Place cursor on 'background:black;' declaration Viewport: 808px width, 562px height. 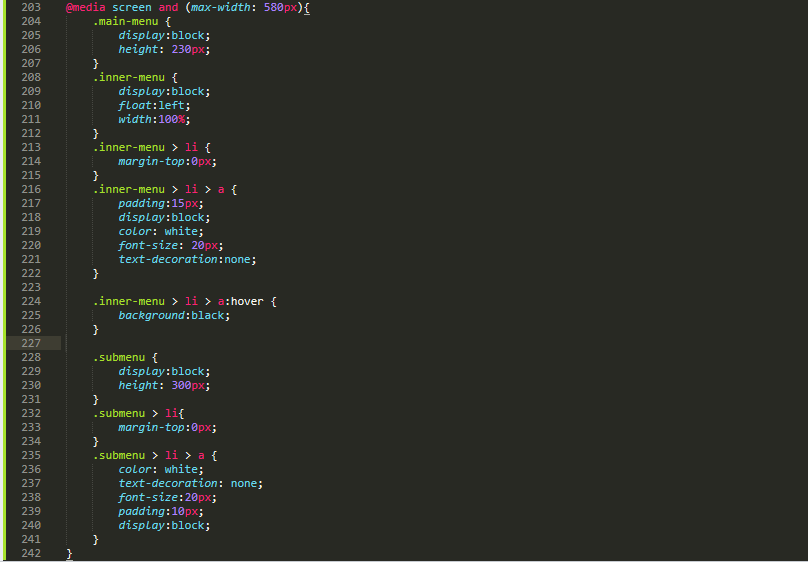pos(174,316)
